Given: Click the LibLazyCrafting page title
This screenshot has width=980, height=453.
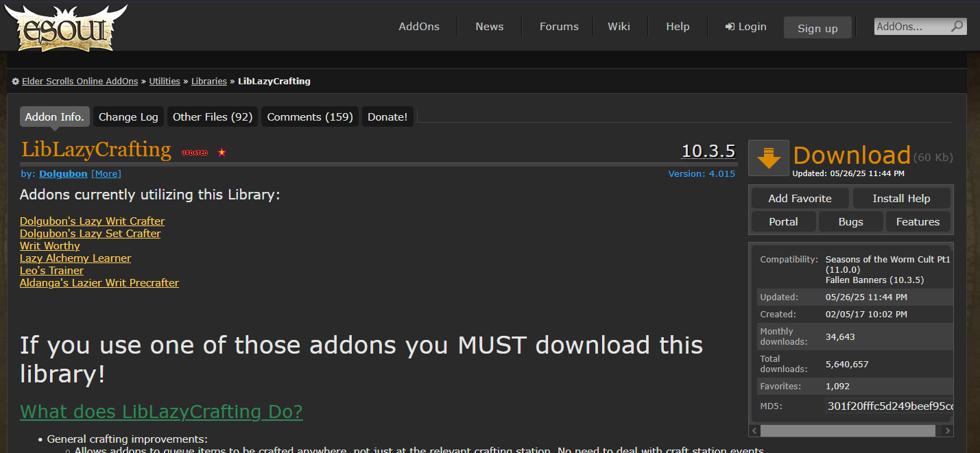Looking at the screenshot, I should pos(96,149).
